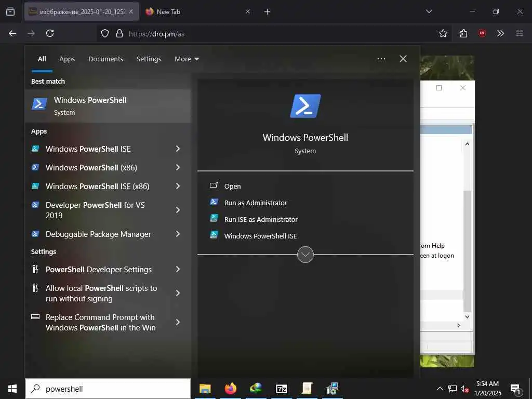
Task: Open the uBlock Origin extension
Action: 482,33
